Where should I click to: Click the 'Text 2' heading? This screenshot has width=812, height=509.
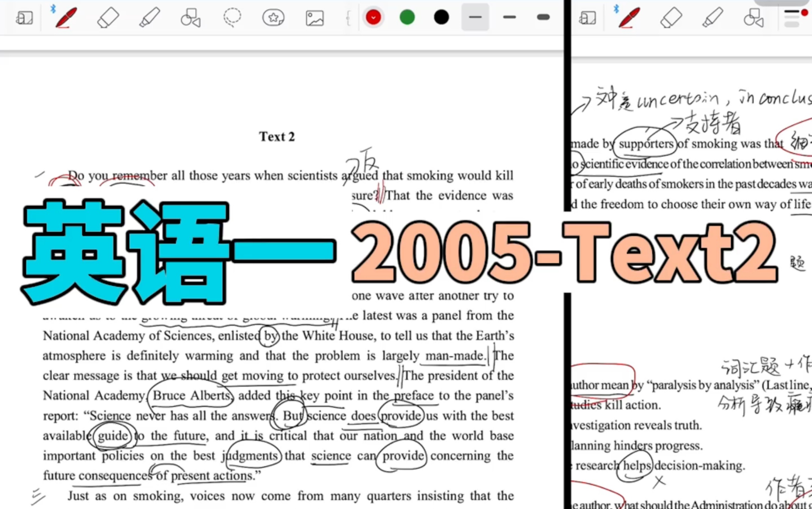point(277,137)
